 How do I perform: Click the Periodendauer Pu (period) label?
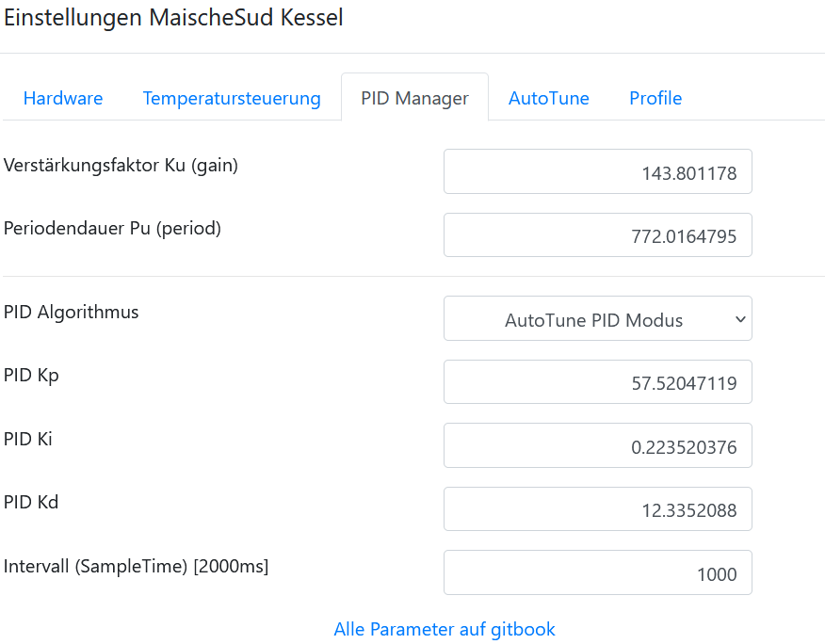(x=112, y=228)
